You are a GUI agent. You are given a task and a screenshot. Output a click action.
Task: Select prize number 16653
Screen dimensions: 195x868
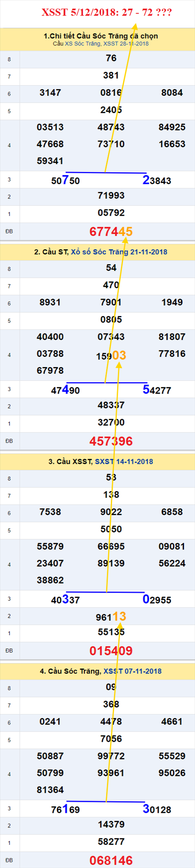pyautogui.click(x=172, y=144)
